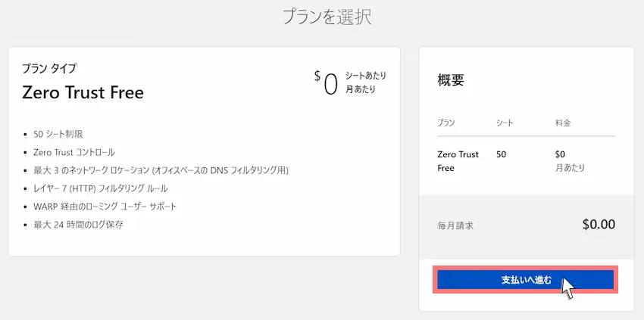Click the 支払いへ進む button
Screen dimensions: 644x320
point(525,280)
